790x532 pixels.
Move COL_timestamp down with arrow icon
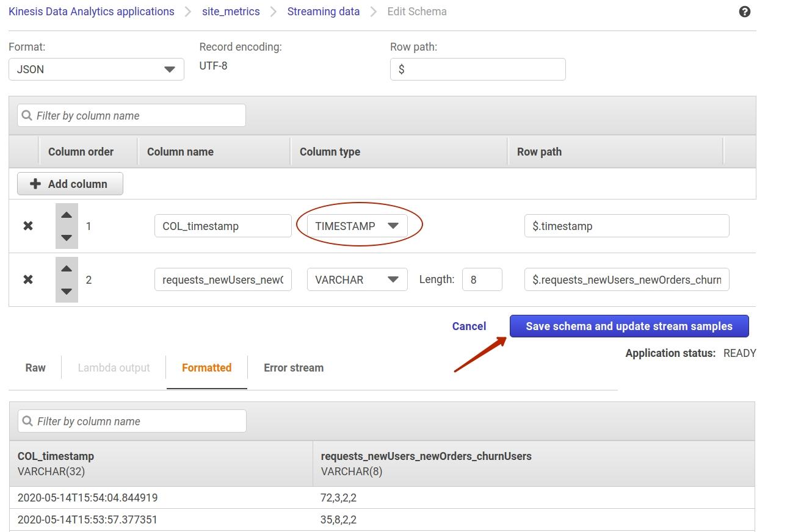click(66, 238)
